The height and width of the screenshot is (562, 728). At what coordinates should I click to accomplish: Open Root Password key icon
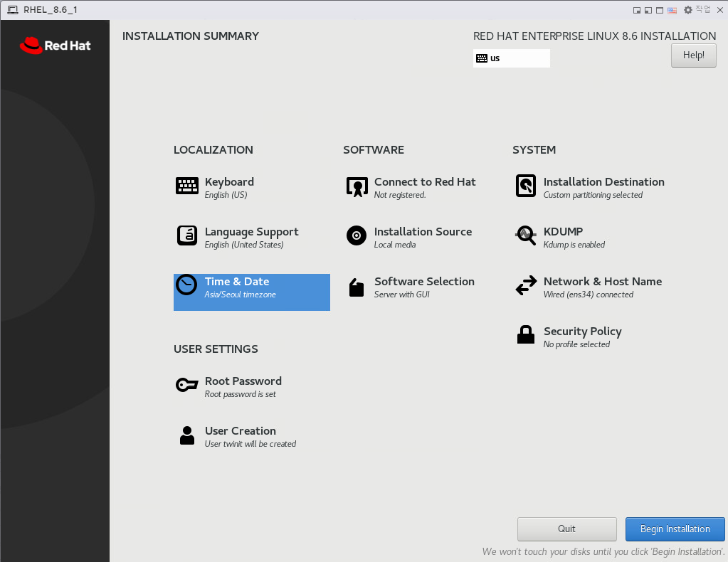tap(187, 385)
